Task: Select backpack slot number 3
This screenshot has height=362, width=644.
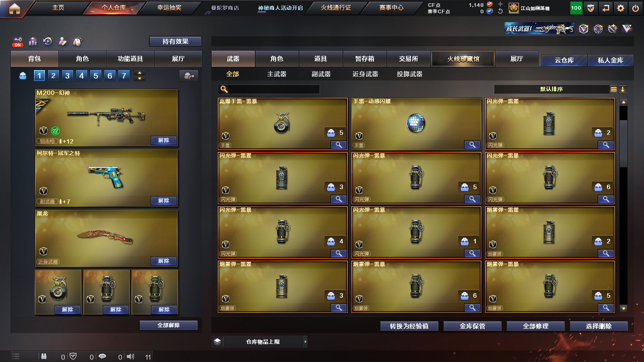Action: tap(67, 76)
